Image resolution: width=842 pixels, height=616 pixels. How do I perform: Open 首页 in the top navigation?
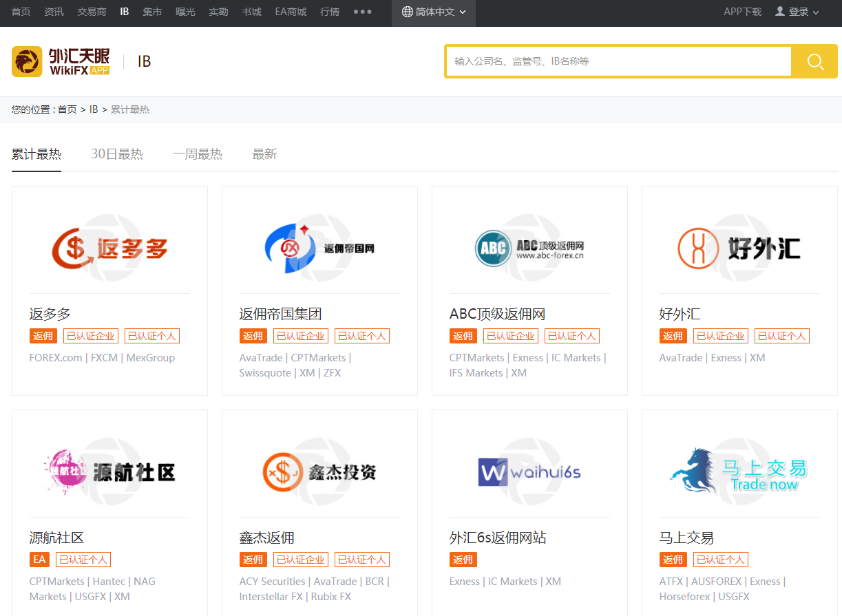pos(21,12)
